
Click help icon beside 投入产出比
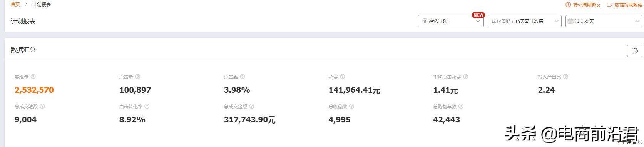tap(565, 77)
